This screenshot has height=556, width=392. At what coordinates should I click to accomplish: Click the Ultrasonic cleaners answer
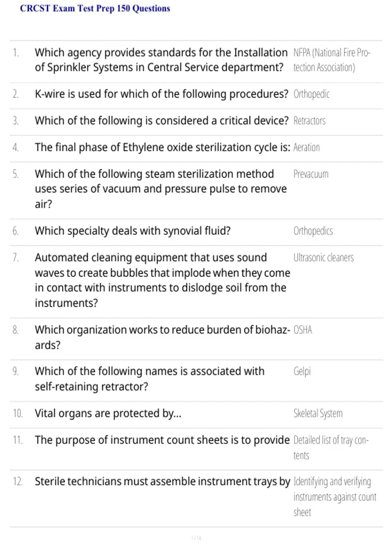tap(323, 258)
